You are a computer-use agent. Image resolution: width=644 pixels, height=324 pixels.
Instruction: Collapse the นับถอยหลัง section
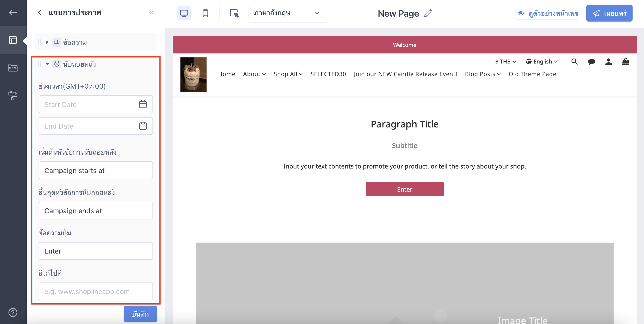(x=47, y=64)
